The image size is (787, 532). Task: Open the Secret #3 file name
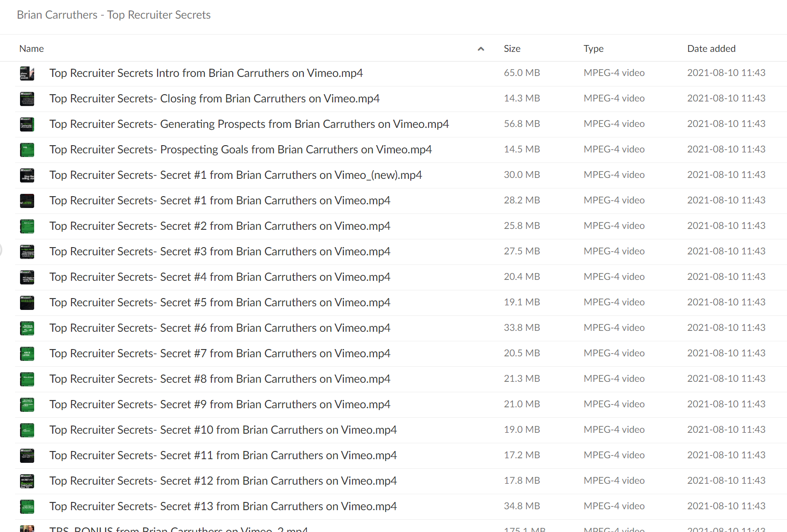click(220, 252)
